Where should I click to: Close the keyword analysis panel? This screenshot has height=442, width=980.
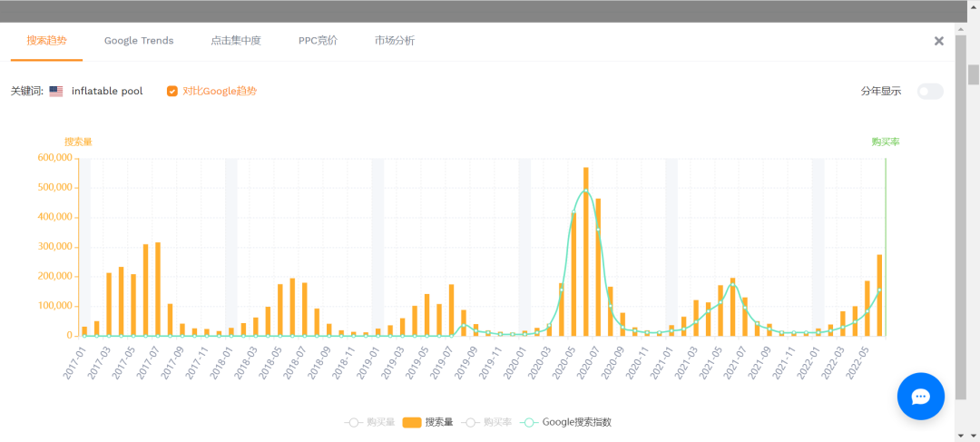[x=939, y=41]
